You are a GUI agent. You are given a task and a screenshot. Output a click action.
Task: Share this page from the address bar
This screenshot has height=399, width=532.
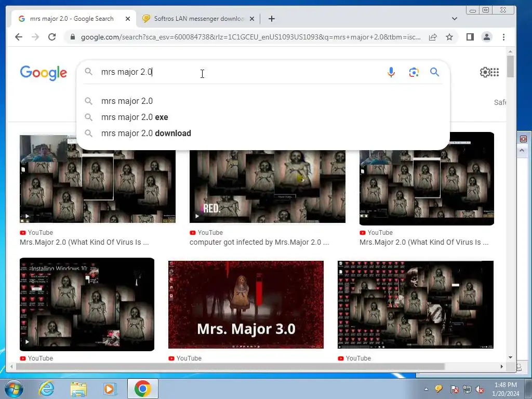tap(433, 37)
